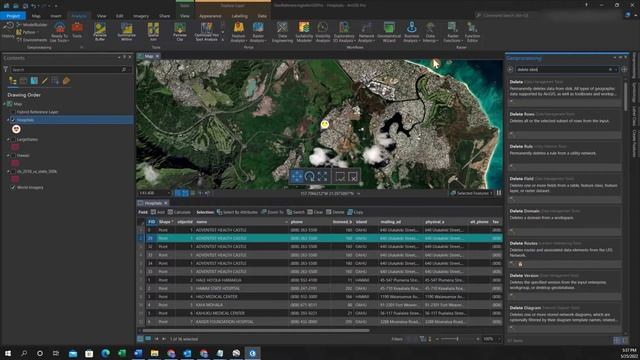Click Select By Attributes in table toolbar
Image resolution: width=640 pixels, height=360 pixels.
point(237,212)
